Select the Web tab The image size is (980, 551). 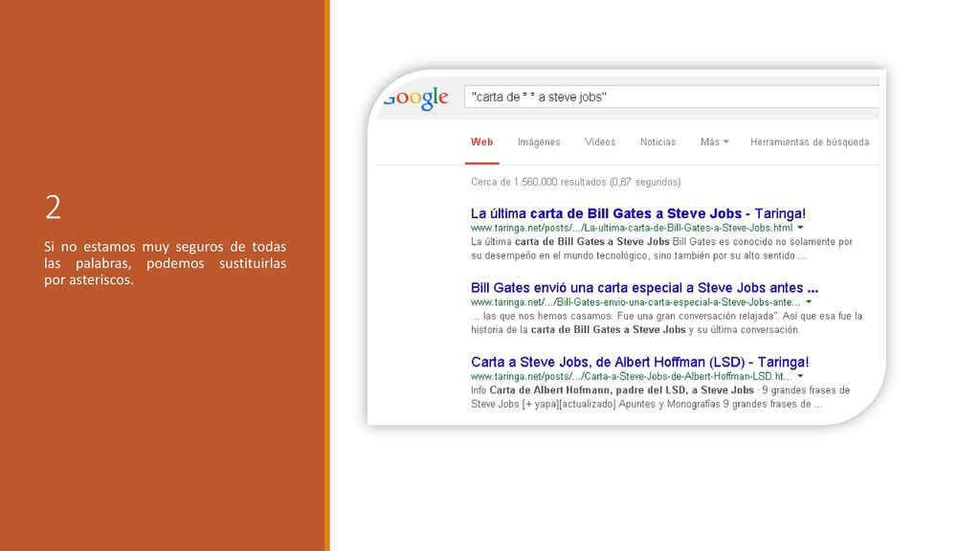(482, 143)
